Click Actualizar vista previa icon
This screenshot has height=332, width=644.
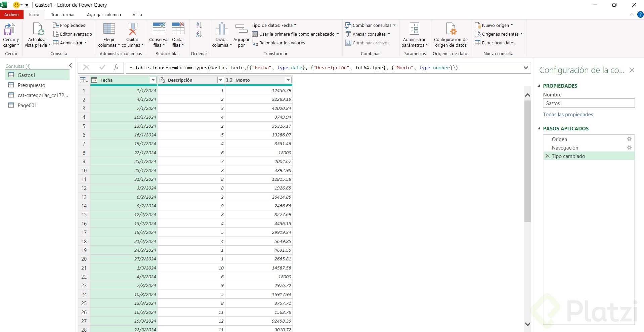tap(38, 30)
